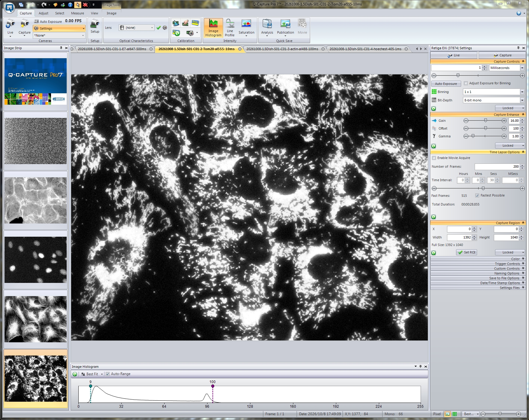Open the Measure ribbon tab
The width and height of the screenshot is (529, 420).
click(x=77, y=13)
